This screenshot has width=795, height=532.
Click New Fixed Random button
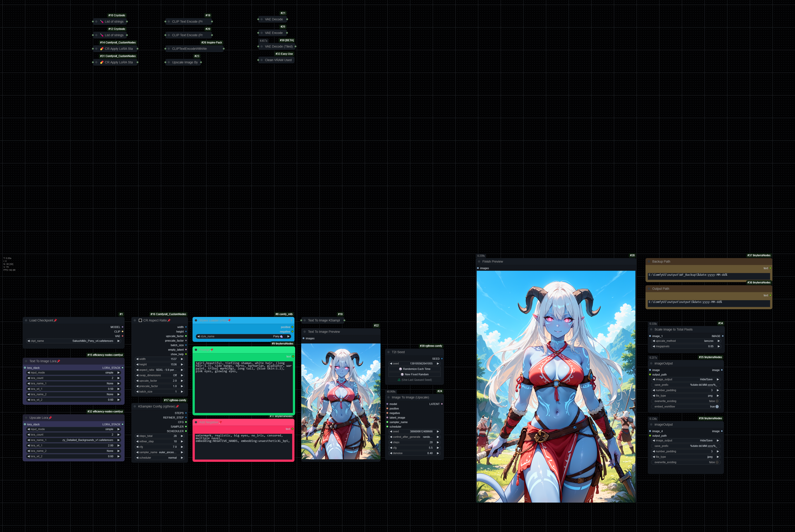(x=414, y=374)
